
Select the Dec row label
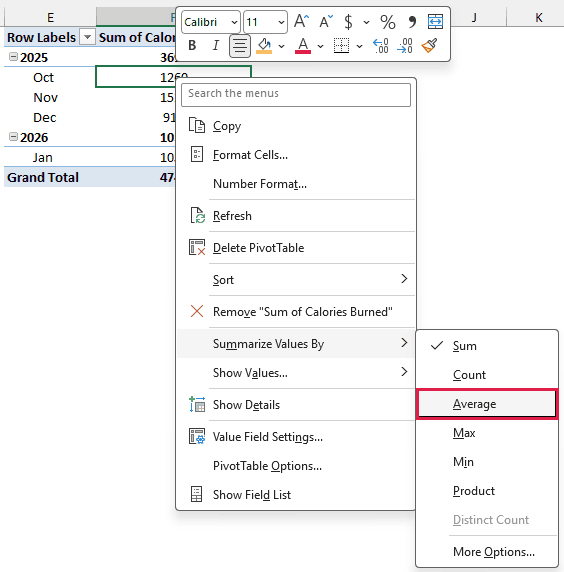[x=45, y=117]
